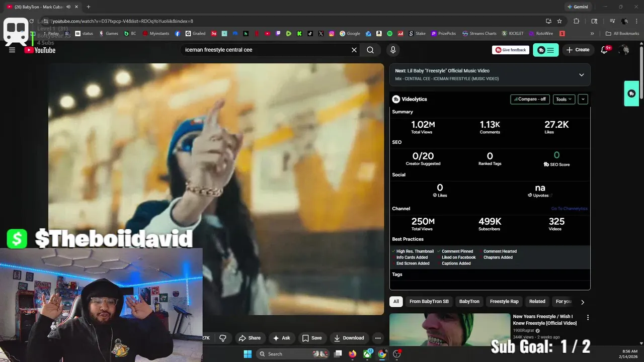644x362 pixels.
Task: Open the Grailed bookmark
Action: coord(196,34)
